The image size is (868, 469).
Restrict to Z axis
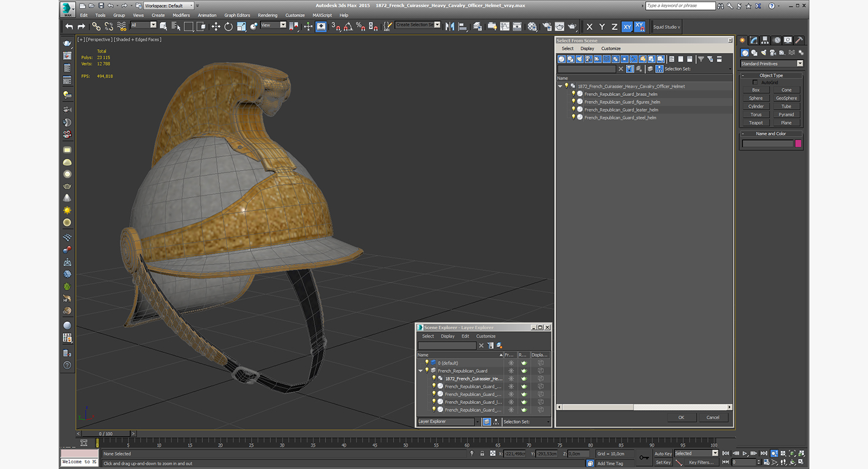point(614,27)
